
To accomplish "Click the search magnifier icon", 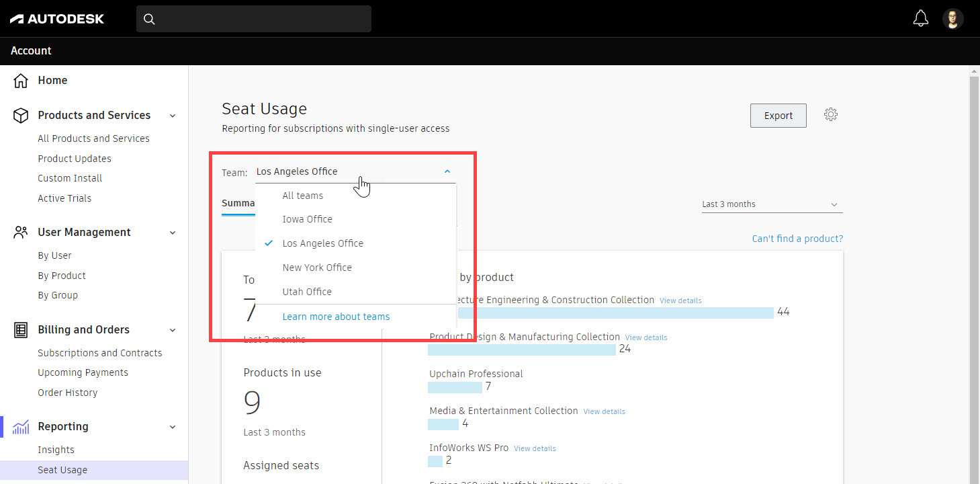I will 149,19.
